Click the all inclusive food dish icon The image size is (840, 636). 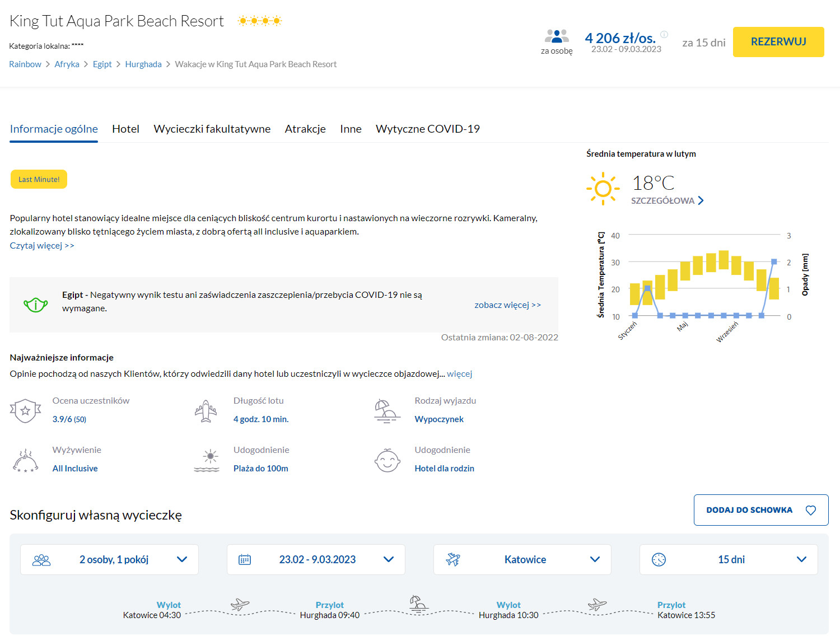point(25,461)
